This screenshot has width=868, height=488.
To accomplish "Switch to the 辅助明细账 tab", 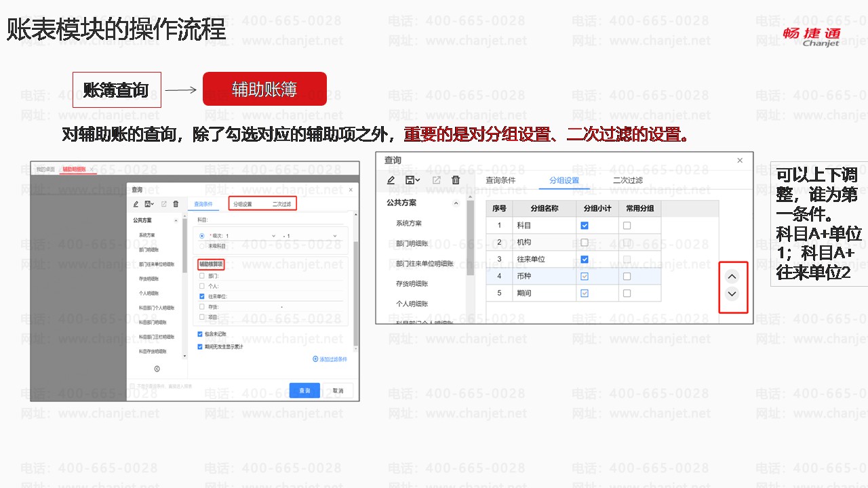I will click(75, 169).
